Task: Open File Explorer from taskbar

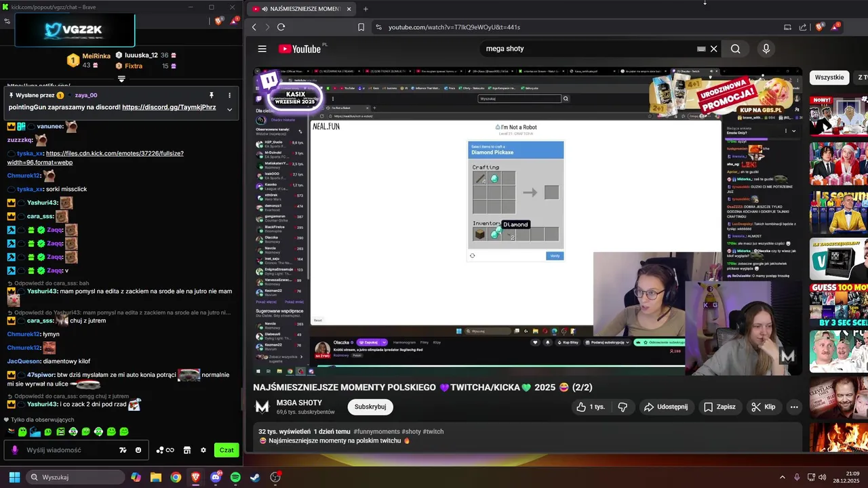Action: click(155, 477)
